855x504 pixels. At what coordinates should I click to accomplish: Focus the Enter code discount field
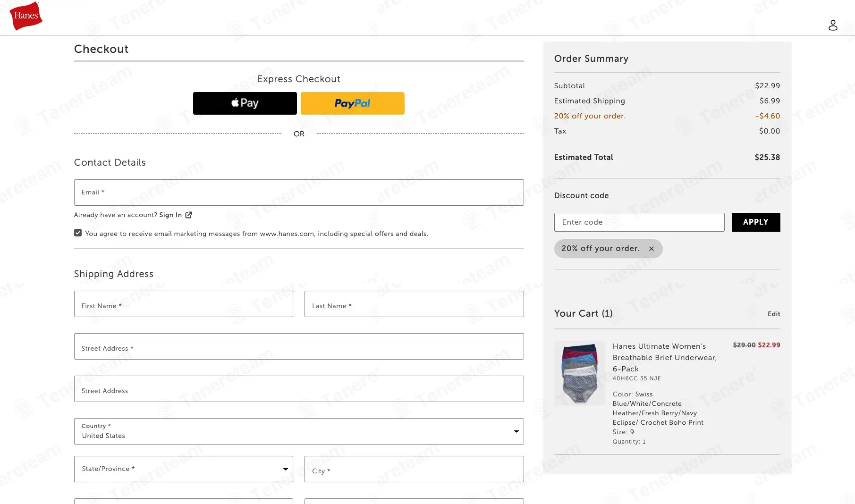tap(639, 222)
